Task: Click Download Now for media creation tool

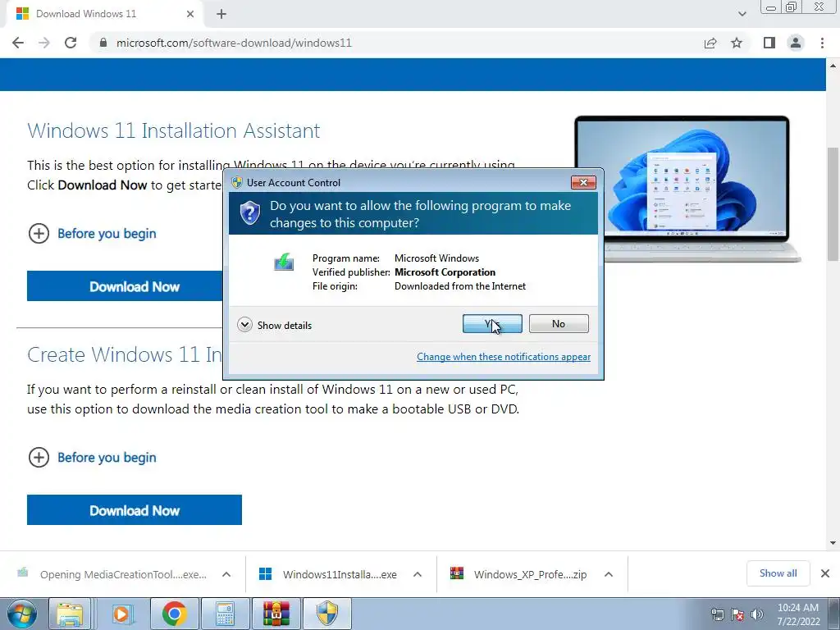Action: pyautogui.click(x=135, y=510)
